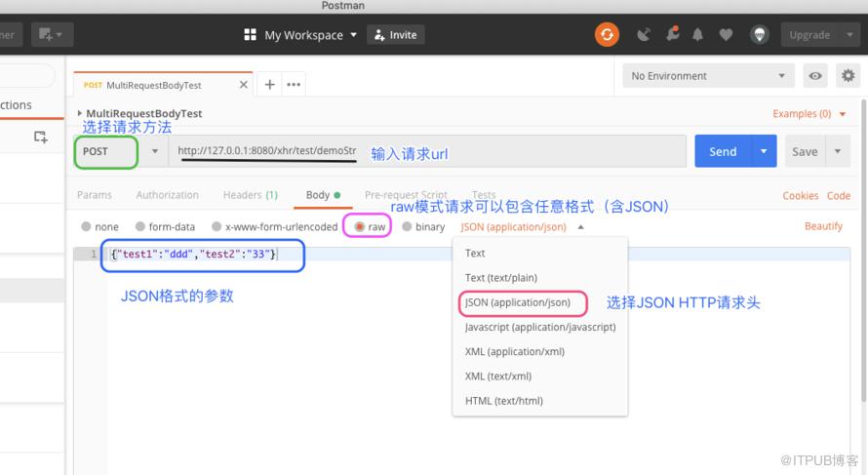The width and height of the screenshot is (868, 475).
Task: Click the Upgrade button
Action: click(x=809, y=35)
